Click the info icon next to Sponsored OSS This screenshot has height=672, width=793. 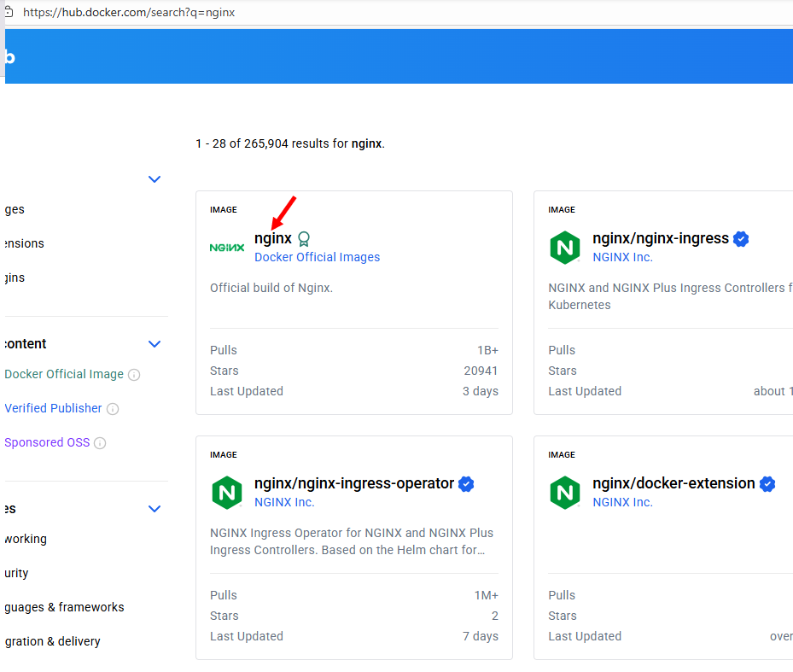tap(100, 443)
